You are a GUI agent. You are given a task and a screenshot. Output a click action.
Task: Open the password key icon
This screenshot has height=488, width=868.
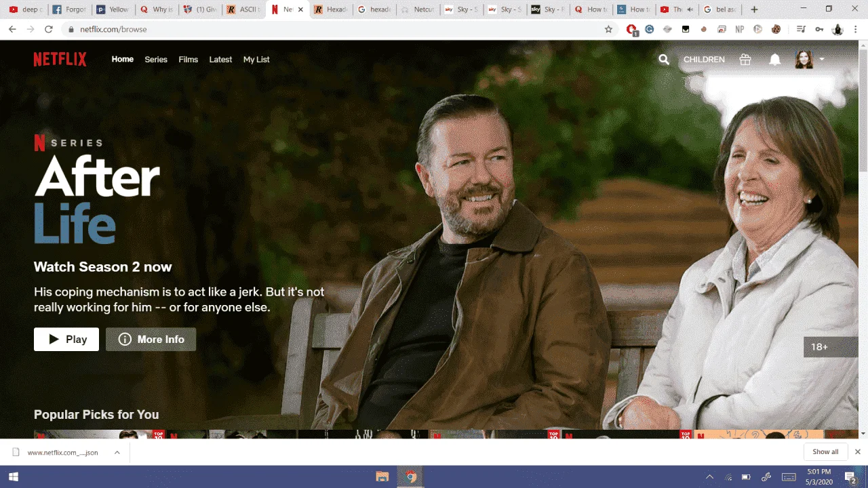tap(819, 29)
